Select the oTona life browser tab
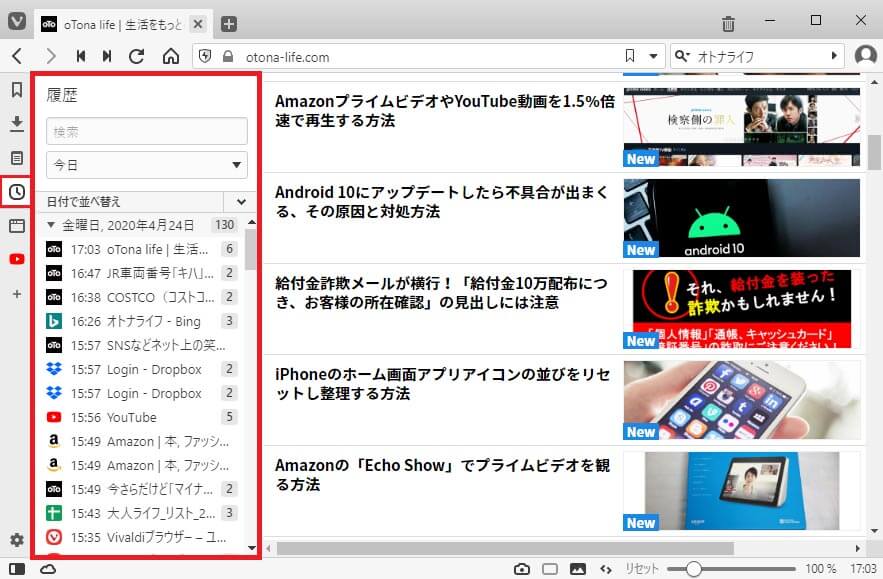 (x=123, y=24)
